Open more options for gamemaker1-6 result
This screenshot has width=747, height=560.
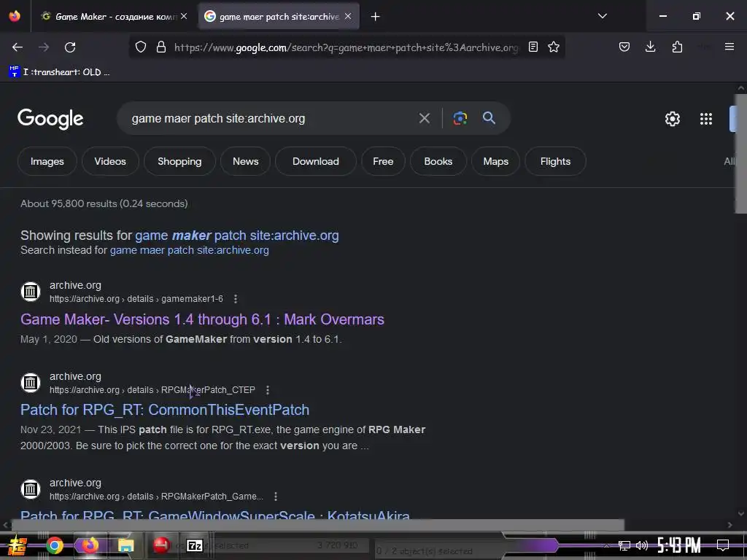(x=236, y=299)
